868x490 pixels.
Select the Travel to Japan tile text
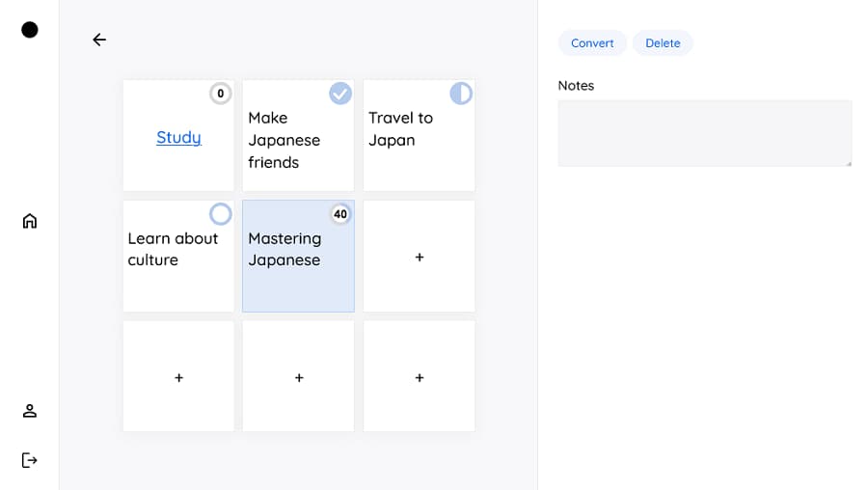(400, 129)
